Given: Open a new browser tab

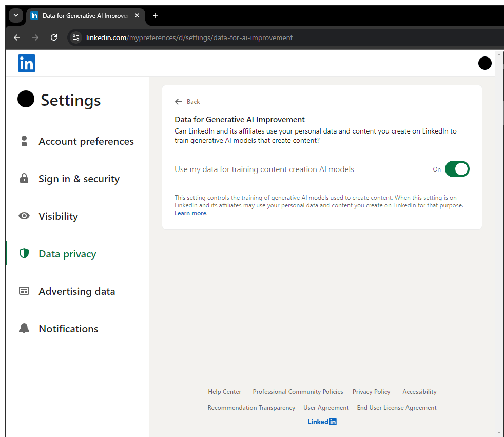Looking at the screenshot, I should coord(156,15).
